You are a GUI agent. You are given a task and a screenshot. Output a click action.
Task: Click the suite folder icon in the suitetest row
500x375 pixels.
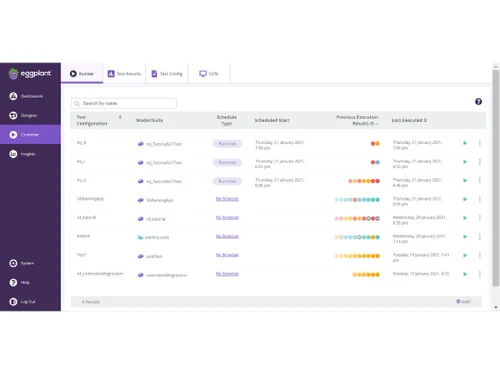pos(141,237)
